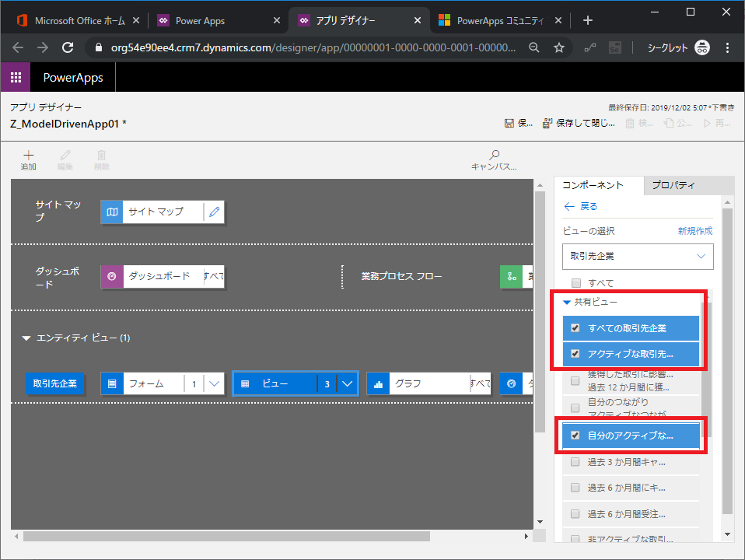Expand the ビュー tile chevron
Image resolution: width=745 pixels, height=560 pixels.
pyautogui.click(x=348, y=383)
